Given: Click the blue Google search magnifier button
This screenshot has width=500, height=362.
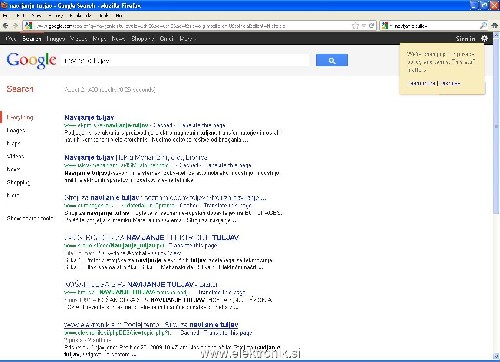Looking at the screenshot, I should coord(332,60).
